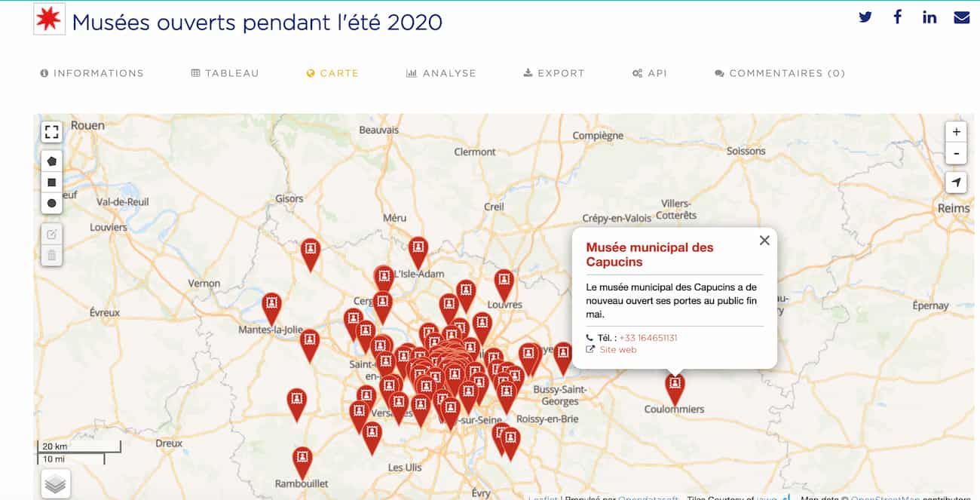The height and width of the screenshot is (500, 980).
Task: Share the dataset on LinkedIn
Action: click(x=929, y=17)
